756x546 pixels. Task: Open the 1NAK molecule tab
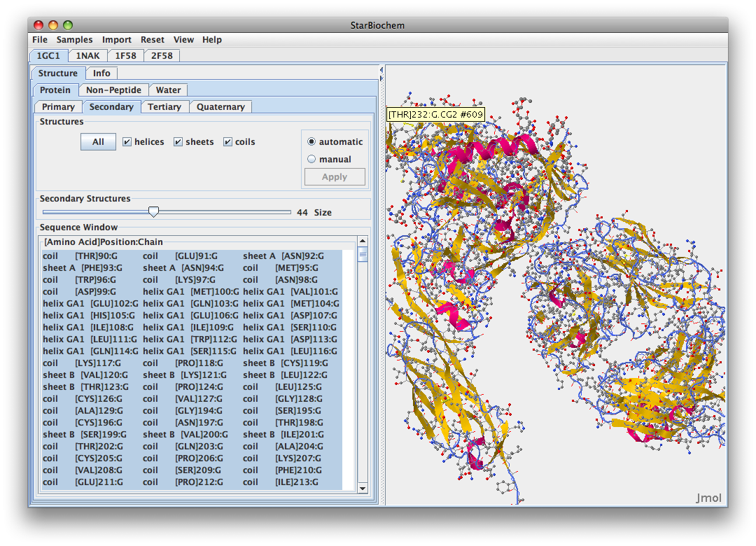87,56
